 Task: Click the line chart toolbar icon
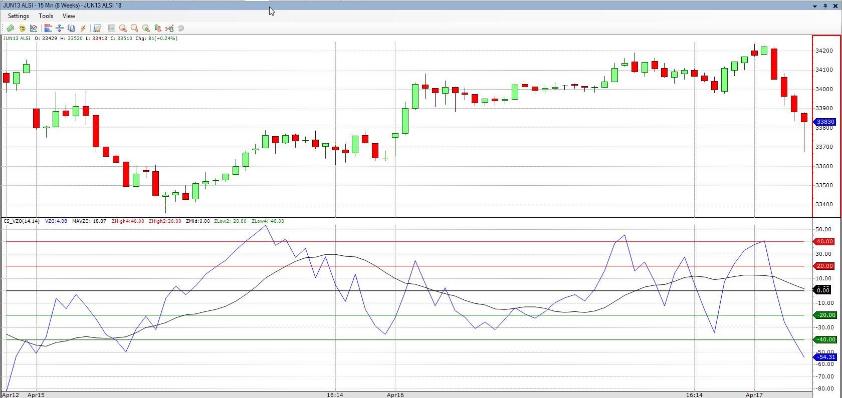[33, 28]
